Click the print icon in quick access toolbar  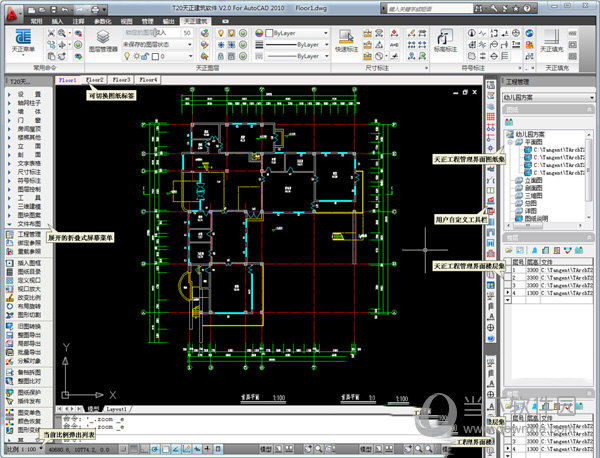click(x=95, y=10)
